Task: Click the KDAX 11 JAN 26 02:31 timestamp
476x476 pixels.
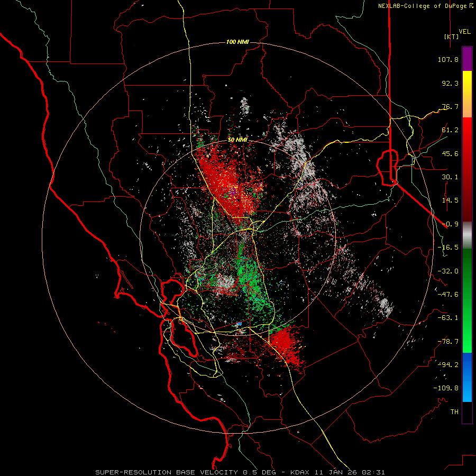Action: [337, 472]
